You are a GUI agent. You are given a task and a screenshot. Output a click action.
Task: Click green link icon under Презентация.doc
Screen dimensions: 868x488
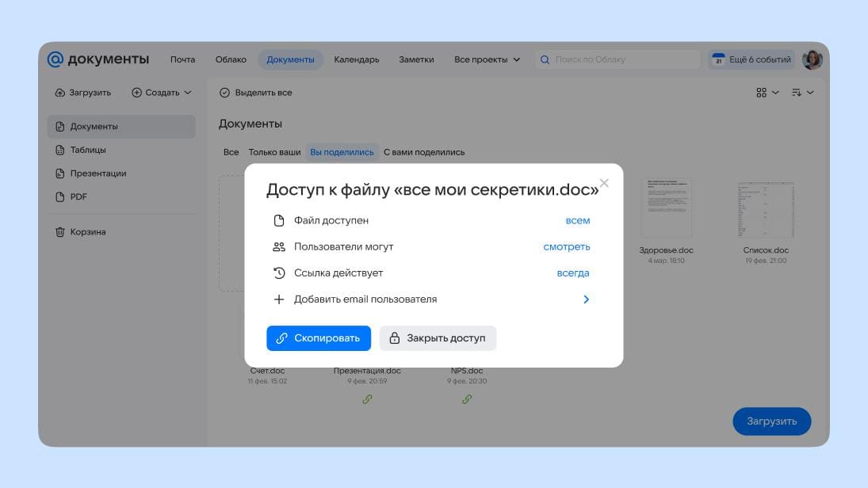[367, 399]
